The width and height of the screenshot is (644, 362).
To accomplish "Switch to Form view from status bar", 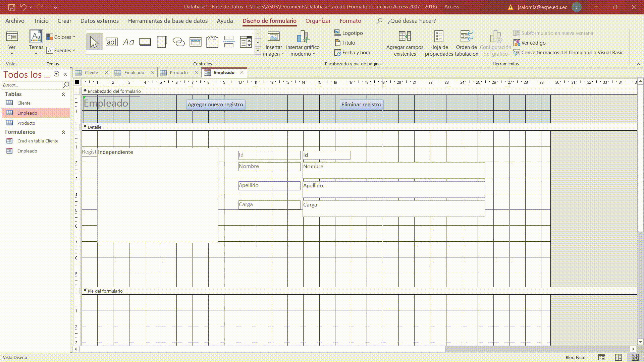I will coord(602,357).
